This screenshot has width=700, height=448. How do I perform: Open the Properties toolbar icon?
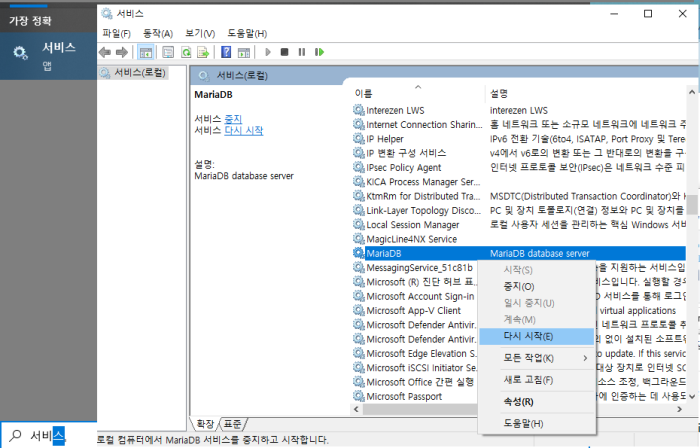[168, 52]
